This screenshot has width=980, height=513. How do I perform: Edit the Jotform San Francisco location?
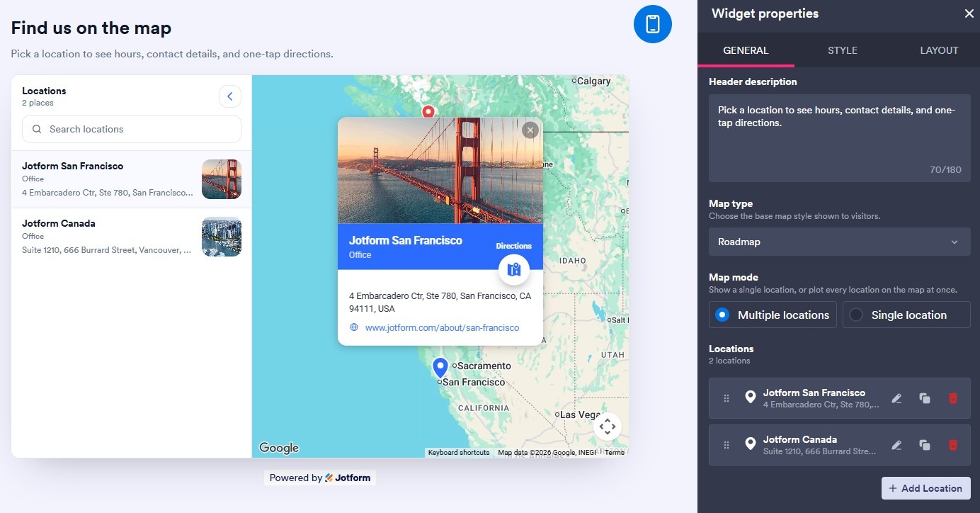click(x=896, y=398)
